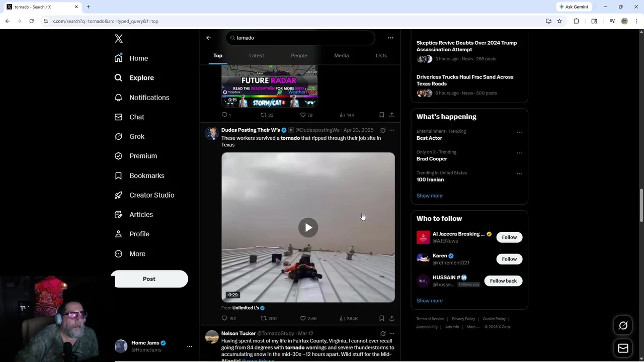644x362 pixels.
Task: Select the Top tab
Action: point(218,55)
